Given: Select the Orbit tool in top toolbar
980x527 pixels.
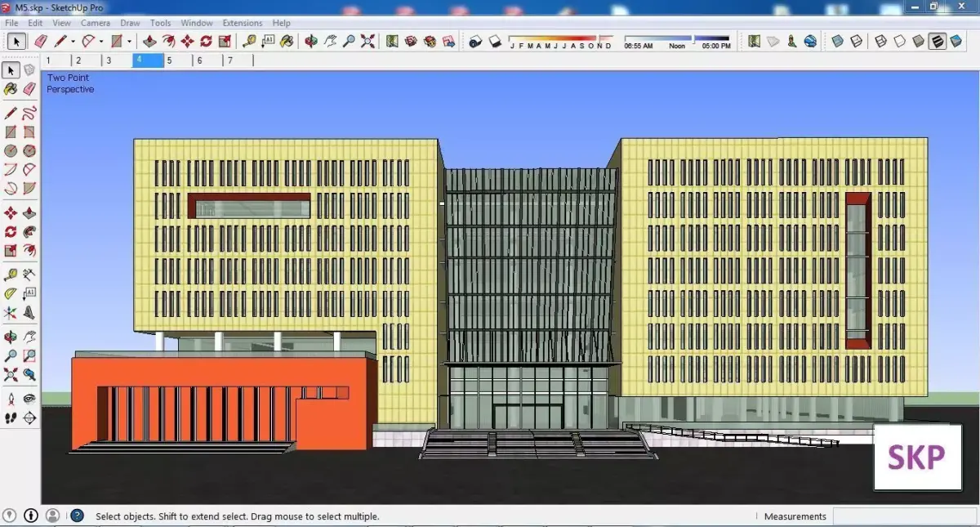Looking at the screenshot, I should (x=311, y=41).
